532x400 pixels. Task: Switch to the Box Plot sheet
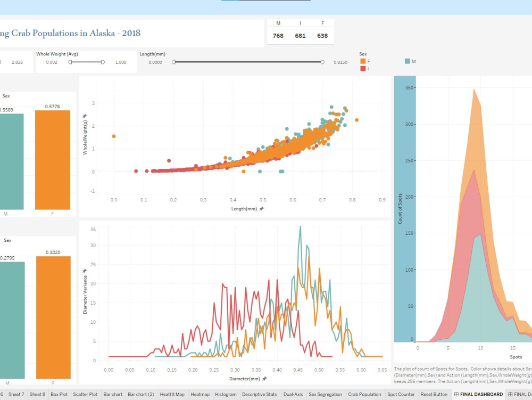(x=59, y=394)
